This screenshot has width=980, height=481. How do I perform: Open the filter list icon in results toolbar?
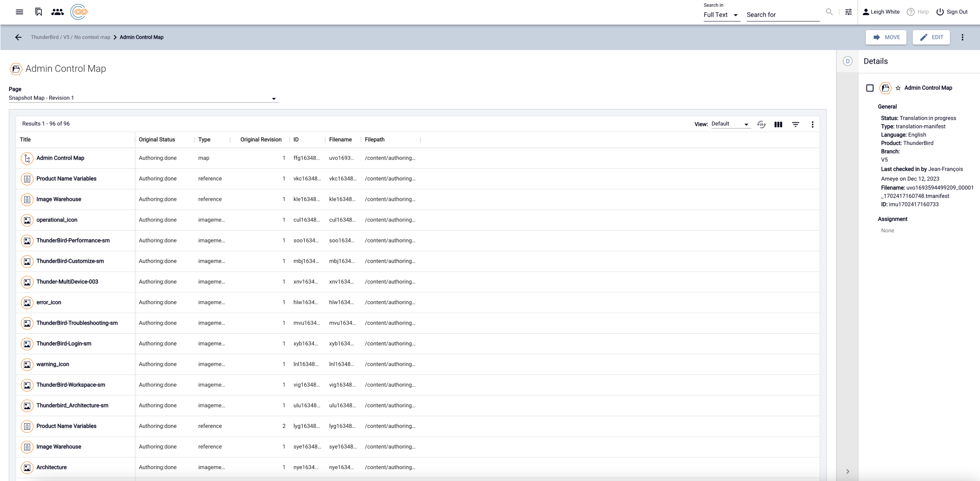coord(795,124)
